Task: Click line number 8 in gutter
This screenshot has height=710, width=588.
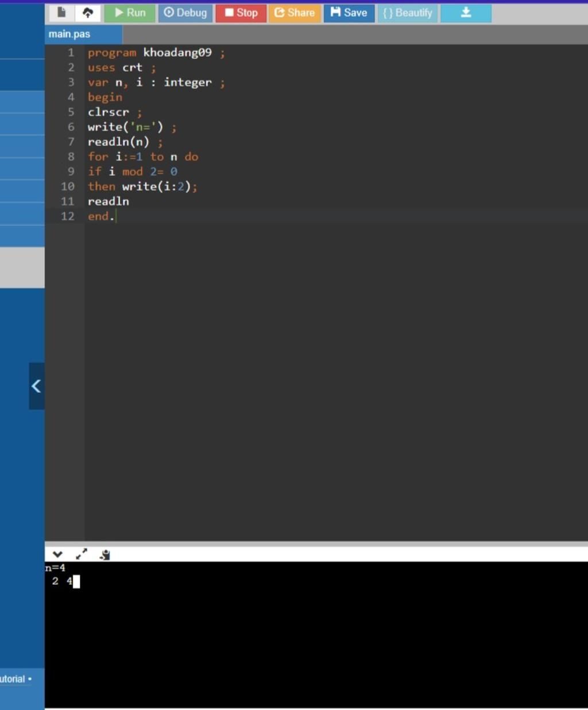Action: click(71, 157)
